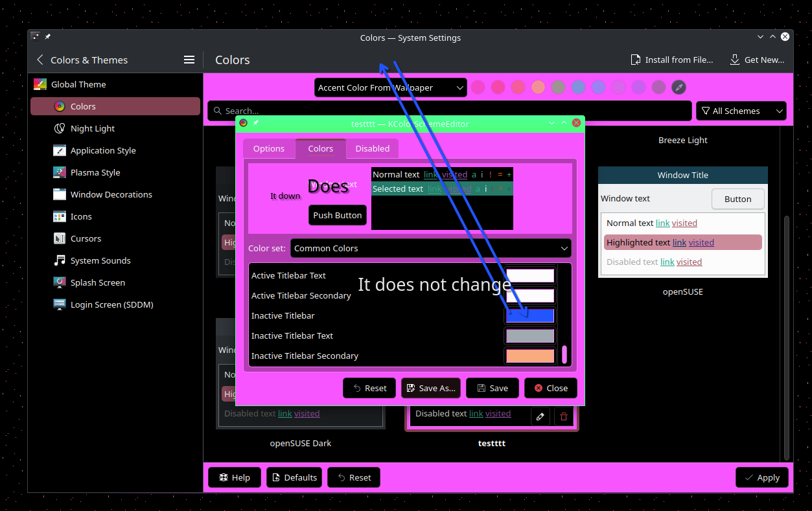812x511 pixels.
Task: Switch to Options tab in scheme editor
Action: pos(269,148)
